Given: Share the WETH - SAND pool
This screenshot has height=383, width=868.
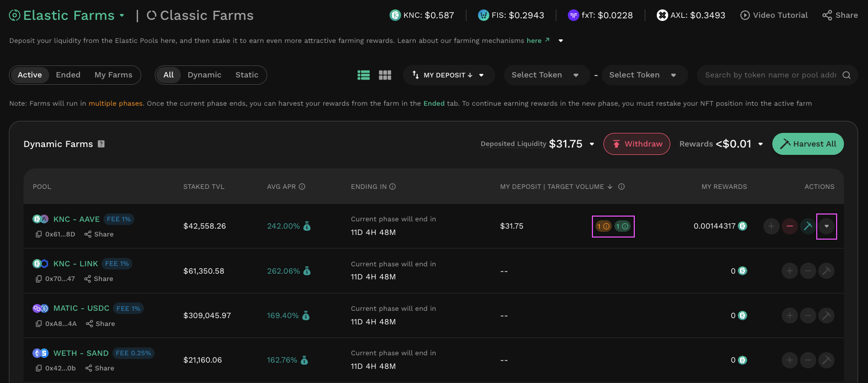Looking at the screenshot, I should [x=99, y=368].
